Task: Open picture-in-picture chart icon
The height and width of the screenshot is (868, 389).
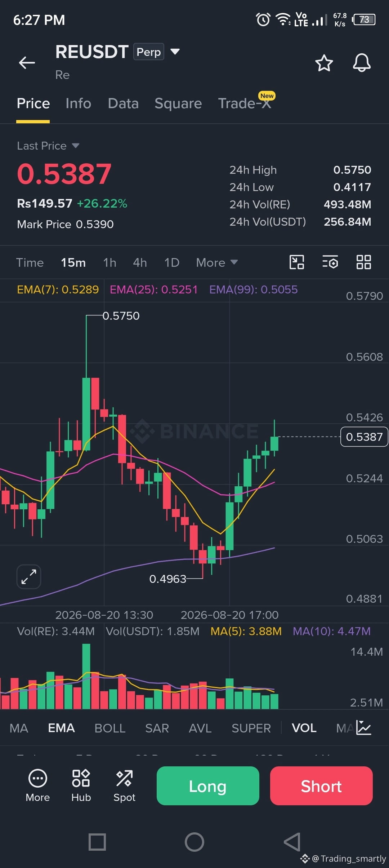Action: coord(297,262)
